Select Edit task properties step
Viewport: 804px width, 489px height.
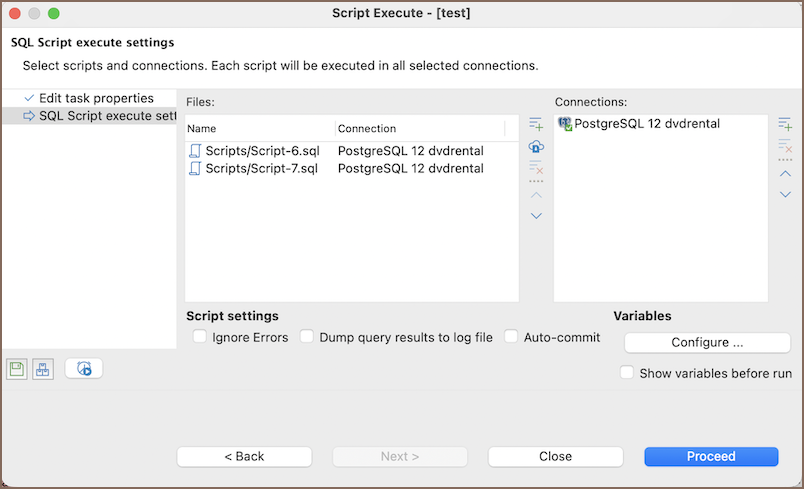click(x=95, y=98)
